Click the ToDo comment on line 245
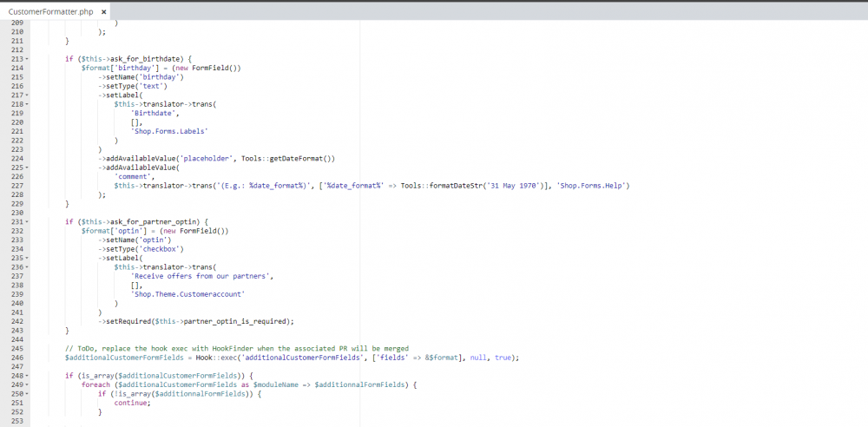868x427 pixels. (x=236, y=348)
